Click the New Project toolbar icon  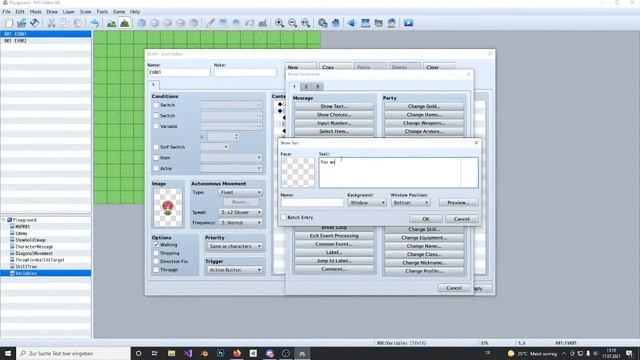click(9, 23)
